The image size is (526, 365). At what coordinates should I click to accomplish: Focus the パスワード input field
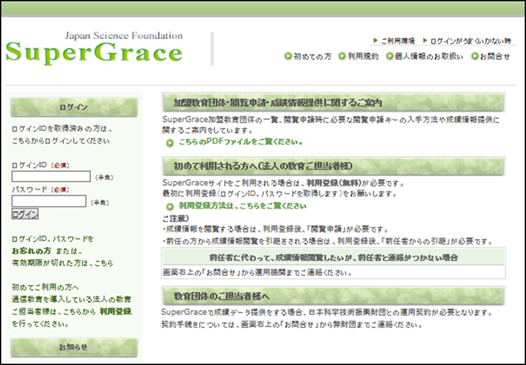[x=49, y=201]
